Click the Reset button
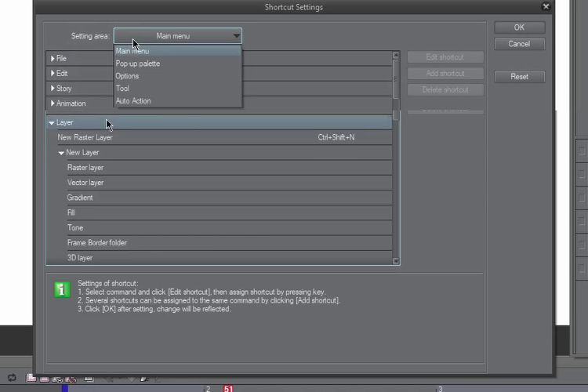Image resolution: width=588 pixels, height=392 pixels. click(x=519, y=77)
